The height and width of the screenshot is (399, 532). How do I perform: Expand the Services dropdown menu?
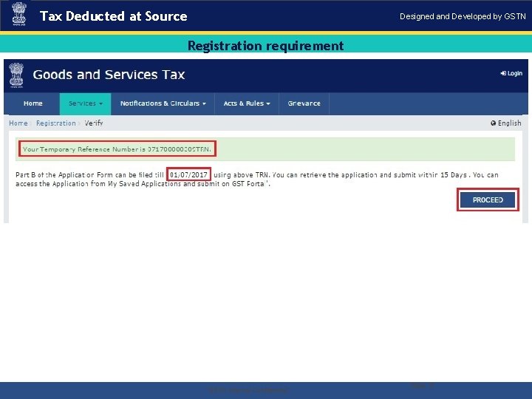tap(85, 103)
